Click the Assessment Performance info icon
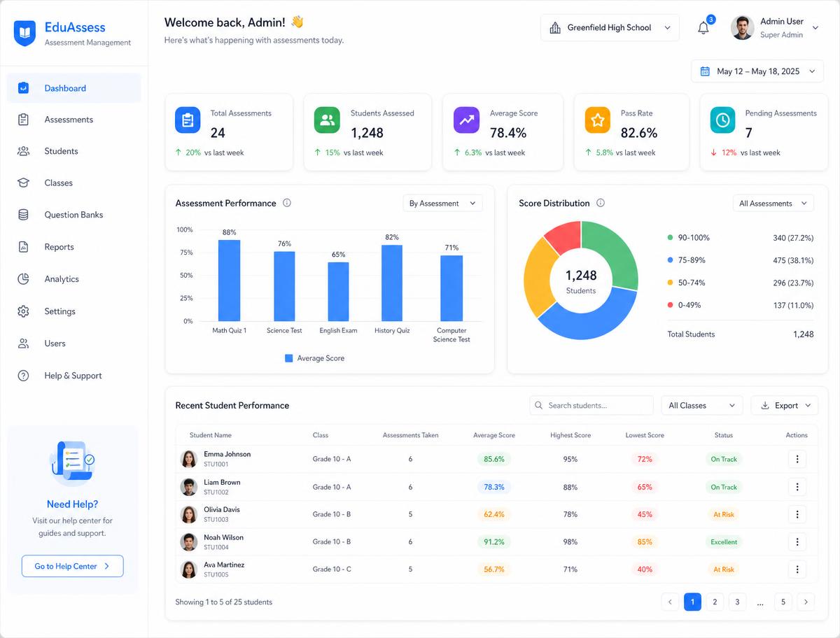 pos(287,203)
